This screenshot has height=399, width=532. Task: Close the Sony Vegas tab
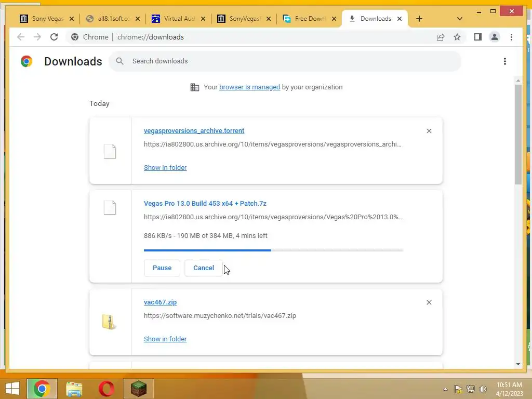coord(72,19)
